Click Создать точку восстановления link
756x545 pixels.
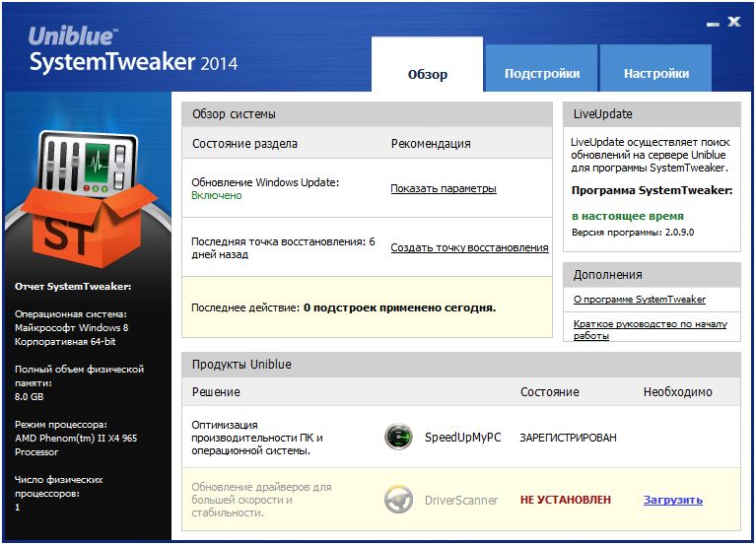(469, 247)
